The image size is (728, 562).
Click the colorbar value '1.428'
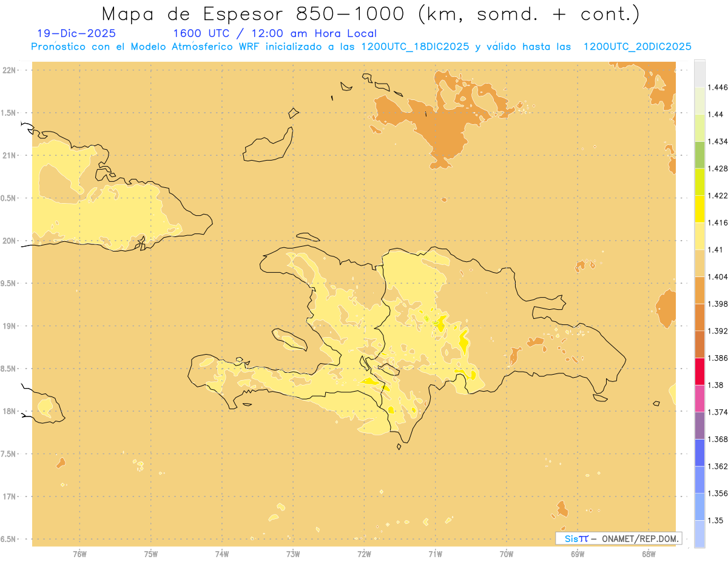coord(718,169)
